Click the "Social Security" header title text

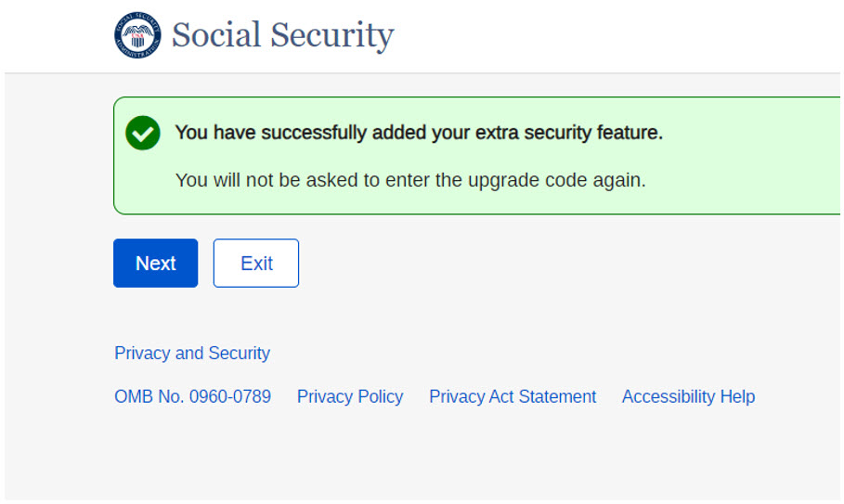tap(282, 36)
